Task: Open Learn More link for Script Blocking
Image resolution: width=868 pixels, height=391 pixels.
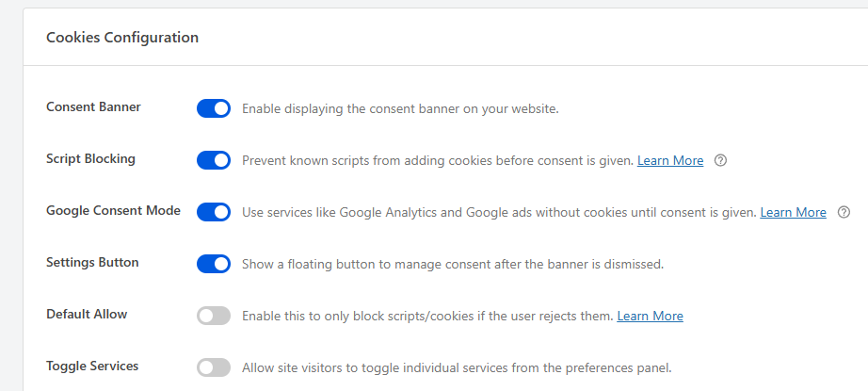Action: pyautogui.click(x=670, y=160)
